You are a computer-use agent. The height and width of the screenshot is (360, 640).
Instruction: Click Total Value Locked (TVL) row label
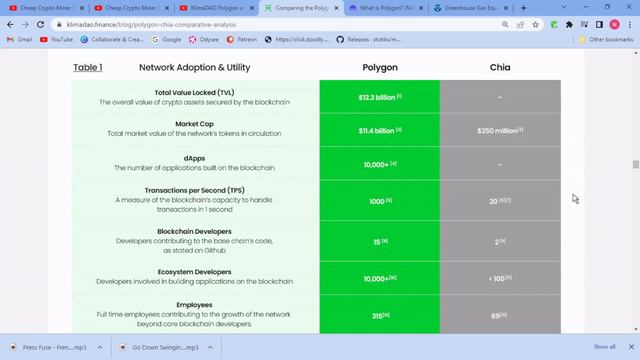[194, 93]
